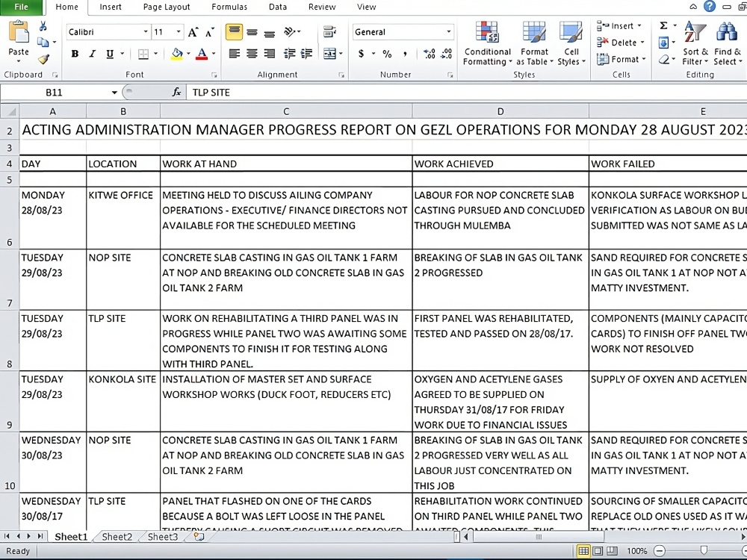
Task: Align text right
Action: (270, 54)
